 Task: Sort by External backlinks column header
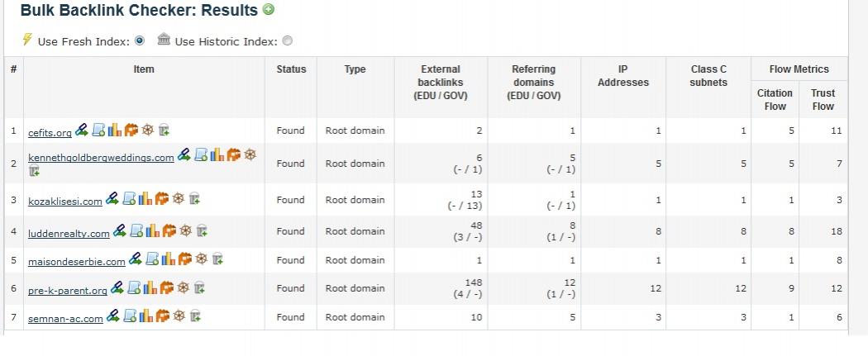click(x=441, y=83)
